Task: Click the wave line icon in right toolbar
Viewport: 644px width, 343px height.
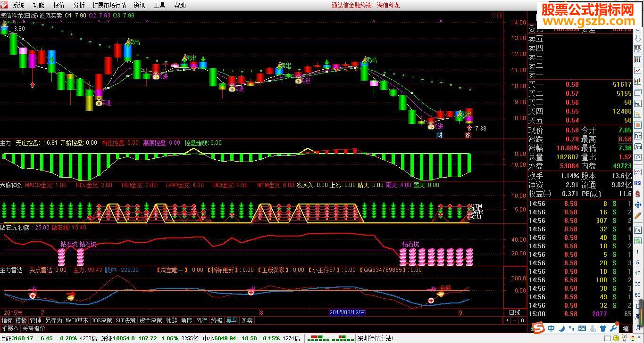Action: click(638, 171)
